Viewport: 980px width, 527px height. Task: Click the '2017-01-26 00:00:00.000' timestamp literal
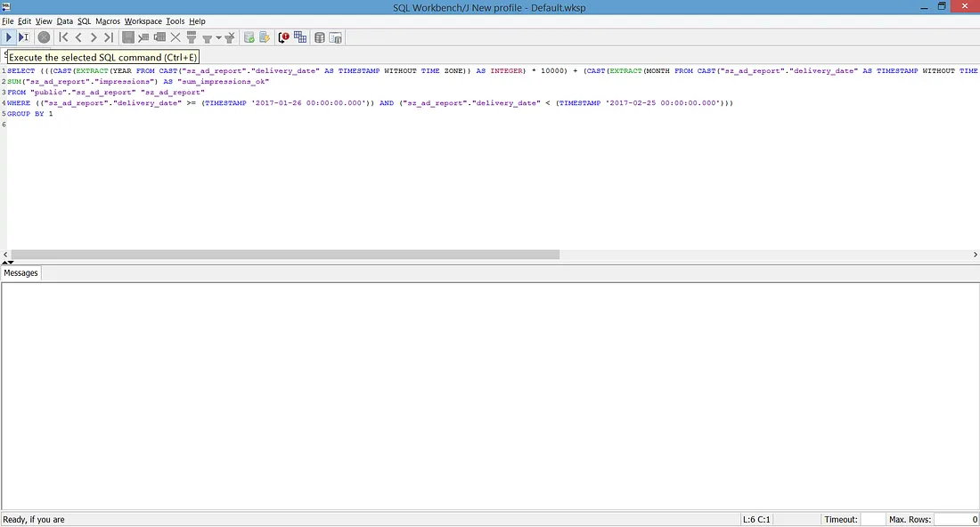306,103
